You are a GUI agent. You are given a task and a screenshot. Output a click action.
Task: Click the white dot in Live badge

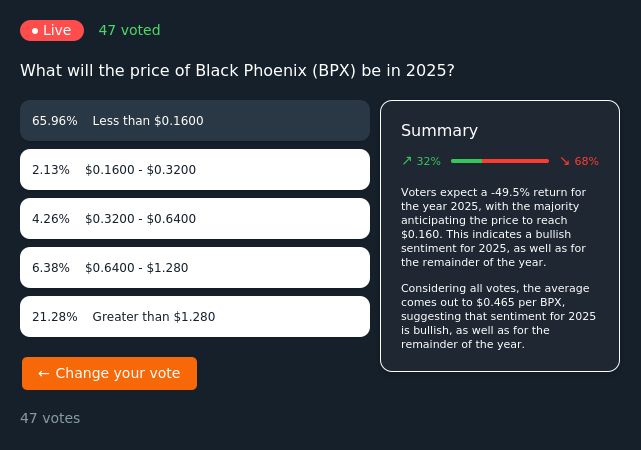(35, 31)
